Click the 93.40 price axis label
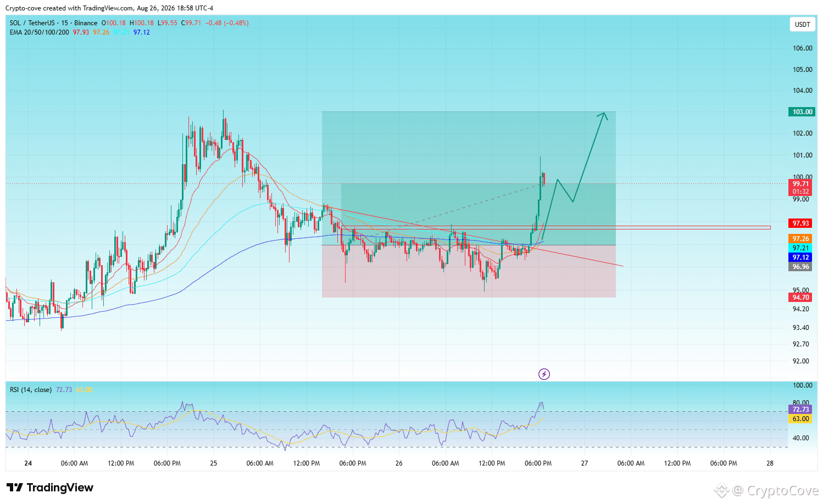823x504 pixels. tap(800, 328)
